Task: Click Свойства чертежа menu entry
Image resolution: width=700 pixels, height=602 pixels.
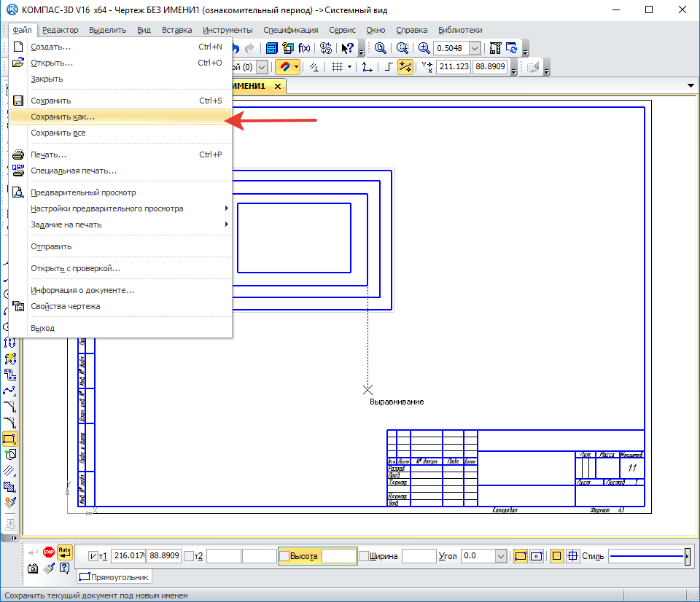Action: 66,306
